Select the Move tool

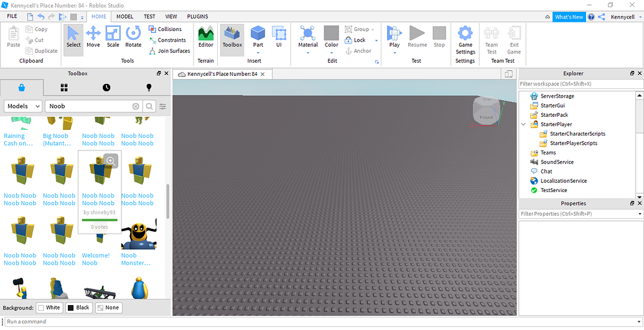pos(93,37)
